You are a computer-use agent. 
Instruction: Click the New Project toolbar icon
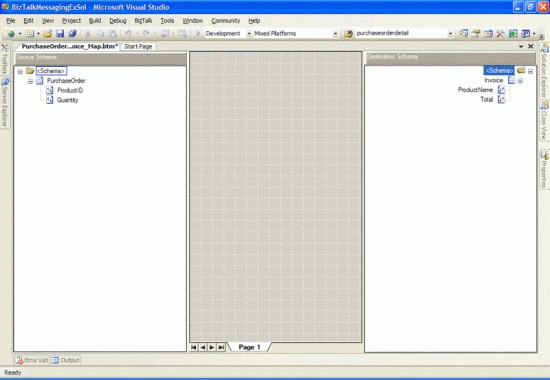pos(11,33)
